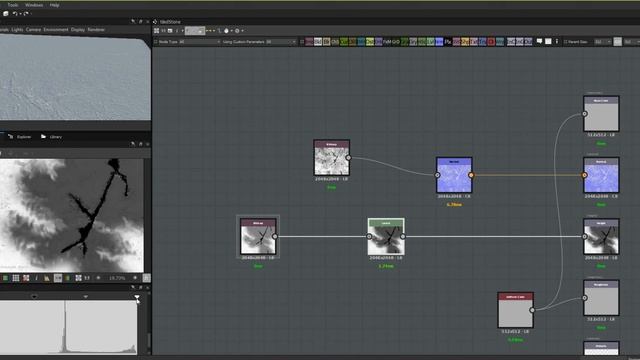Open the undo history dropdown arrow
The height and width of the screenshot is (360, 640).
[20, 14]
